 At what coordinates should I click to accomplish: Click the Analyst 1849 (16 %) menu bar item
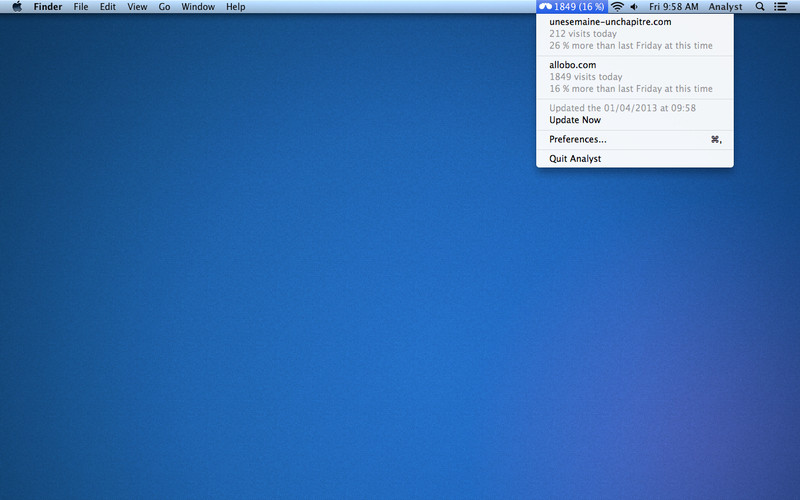point(571,7)
